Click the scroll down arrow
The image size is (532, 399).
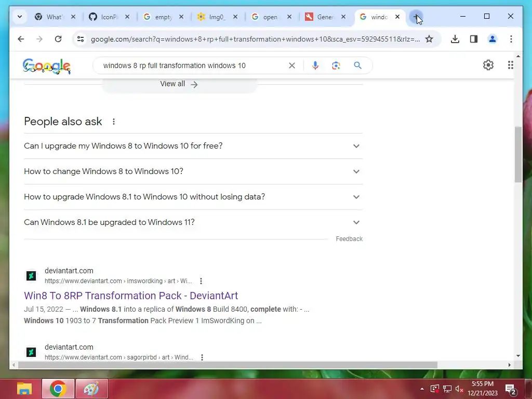[x=518, y=356]
